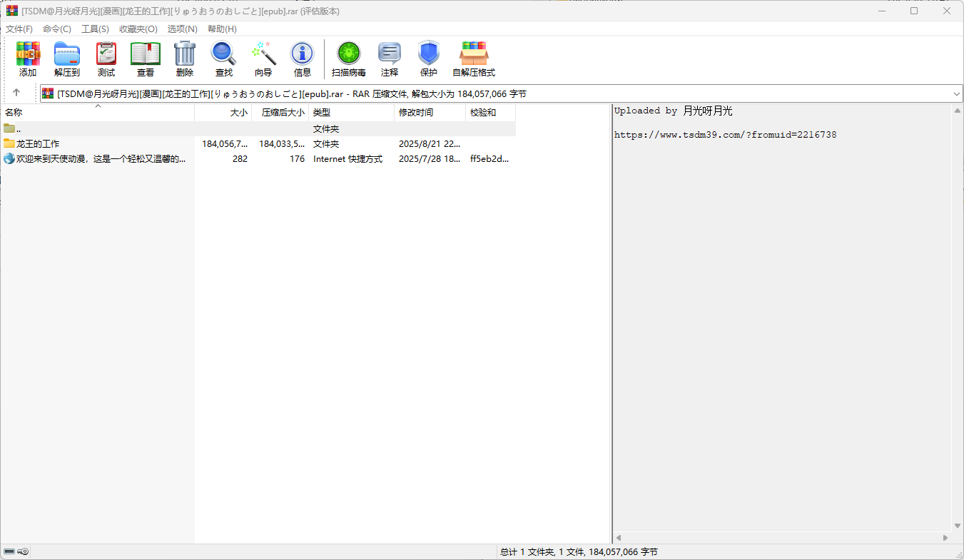Screen dimensions: 964x560
Task: Select the 龙王的工作 folder name
Action: (x=38, y=143)
